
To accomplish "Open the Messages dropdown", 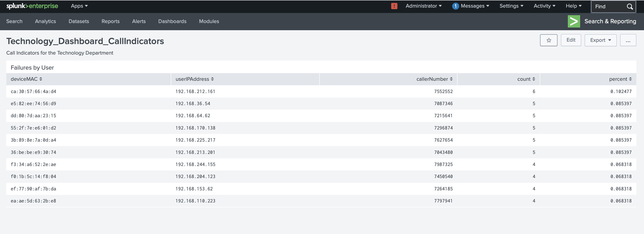I will [x=475, y=6].
